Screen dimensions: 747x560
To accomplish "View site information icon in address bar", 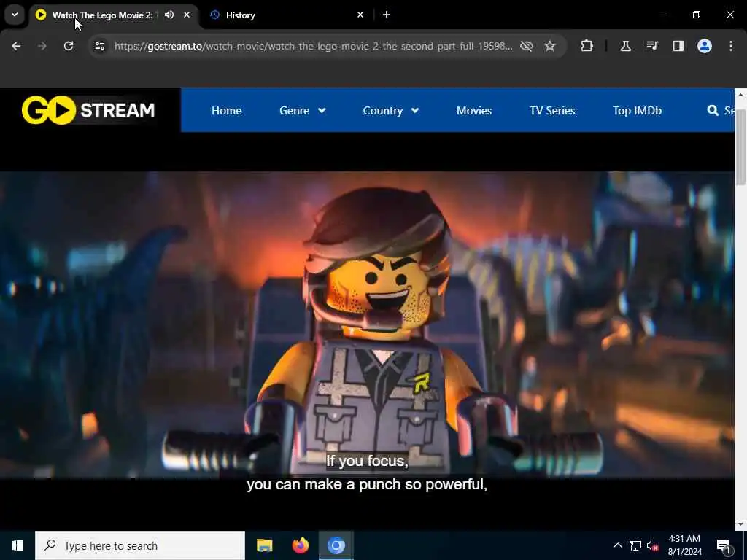I will tap(99, 46).
